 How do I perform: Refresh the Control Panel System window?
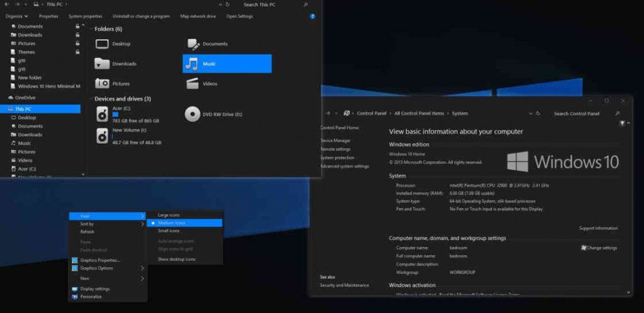pyautogui.click(x=538, y=113)
